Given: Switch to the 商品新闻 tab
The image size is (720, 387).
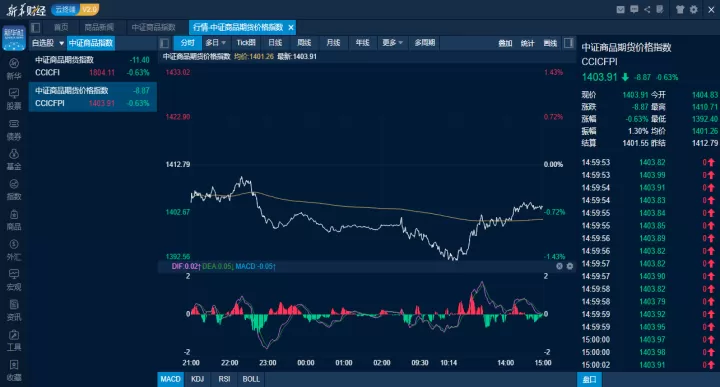Looking at the screenshot, I should [x=99, y=28].
